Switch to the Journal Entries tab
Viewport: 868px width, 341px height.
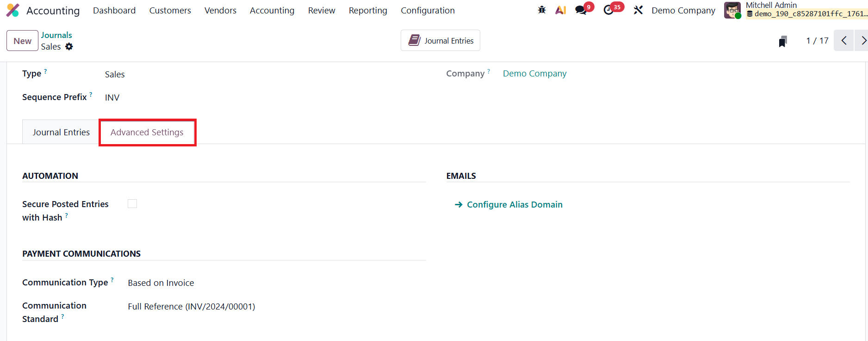click(x=61, y=133)
